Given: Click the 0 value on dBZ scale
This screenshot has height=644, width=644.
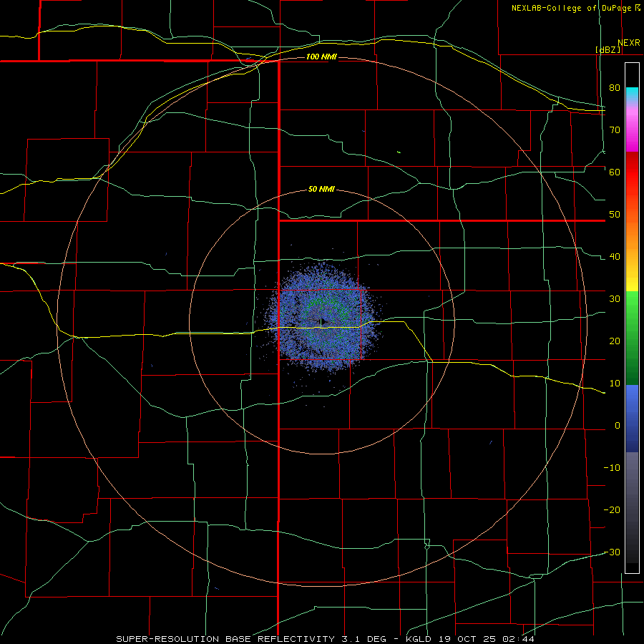Looking at the screenshot, I should coord(618,426).
